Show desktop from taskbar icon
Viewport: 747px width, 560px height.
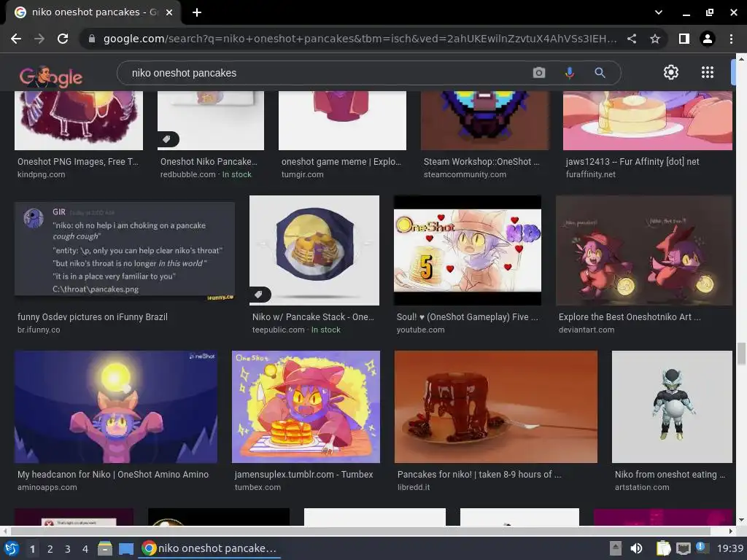(x=125, y=548)
